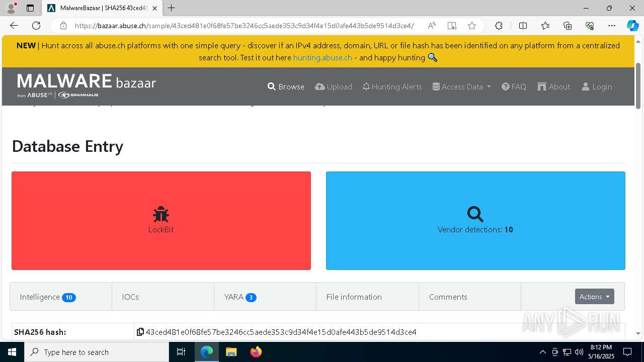Click the Database Entry heading
Image resolution: width=644 pixels, height=362 pixels.
(x=67, y=146)
